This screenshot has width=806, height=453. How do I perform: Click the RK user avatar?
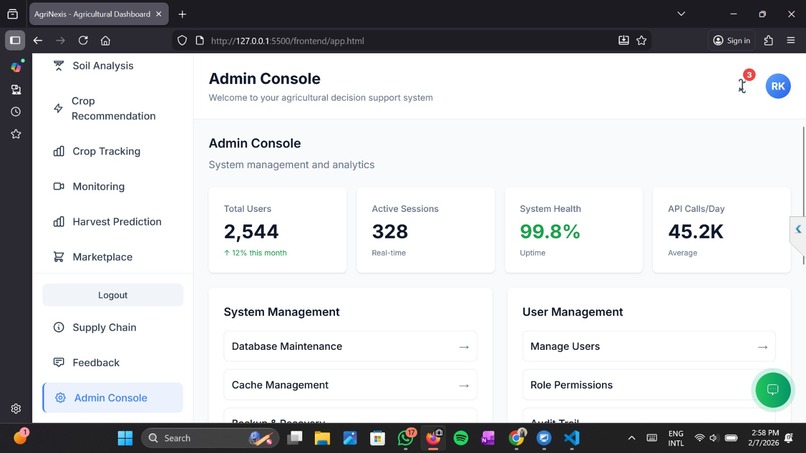point(778,86)
